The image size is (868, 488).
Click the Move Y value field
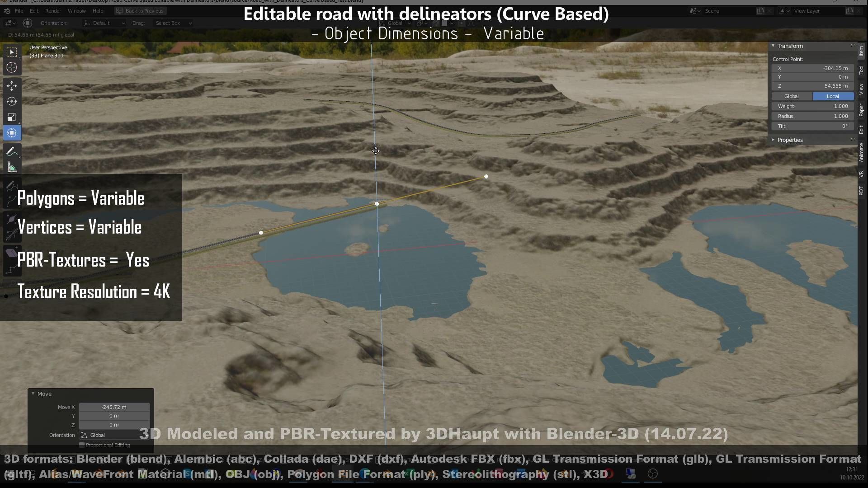coord(114,416)
